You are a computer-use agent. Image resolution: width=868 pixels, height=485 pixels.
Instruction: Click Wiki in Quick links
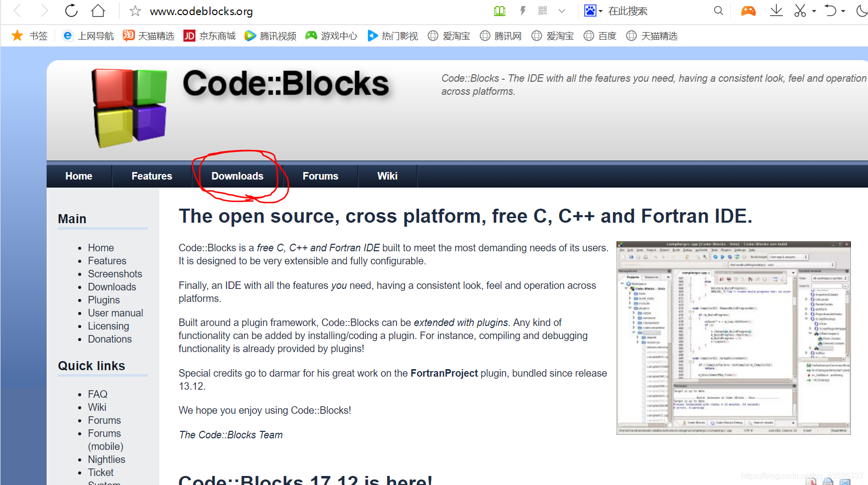pos(97,407)
